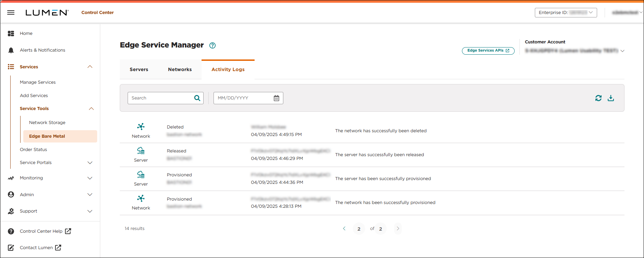Click the Network icon in Deleted row

point(141,127)
